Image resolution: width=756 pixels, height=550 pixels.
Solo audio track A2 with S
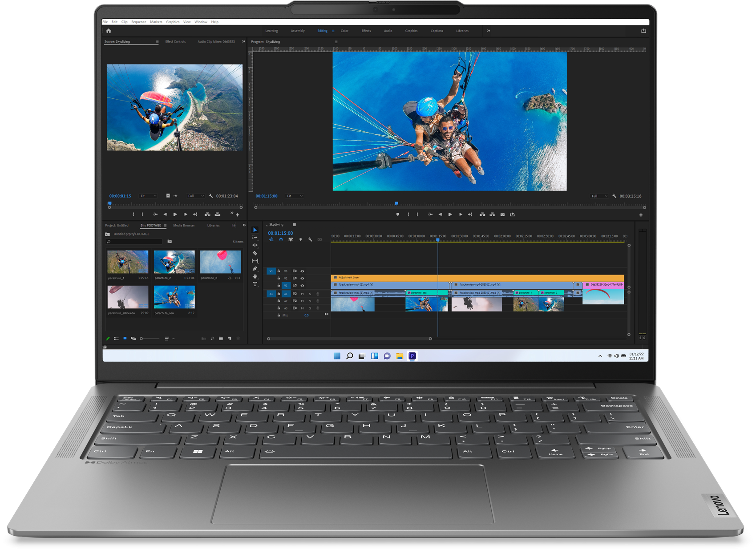pyautogui.click(x=310, y=301)
